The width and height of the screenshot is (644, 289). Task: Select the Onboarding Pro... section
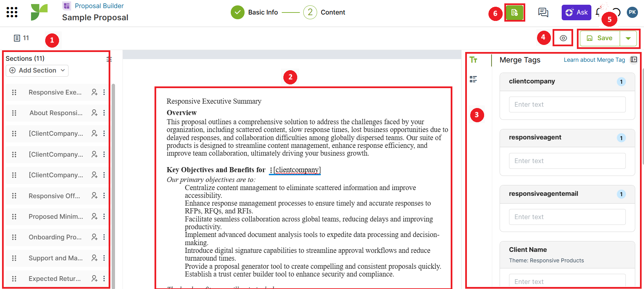[x=55, y=237]
